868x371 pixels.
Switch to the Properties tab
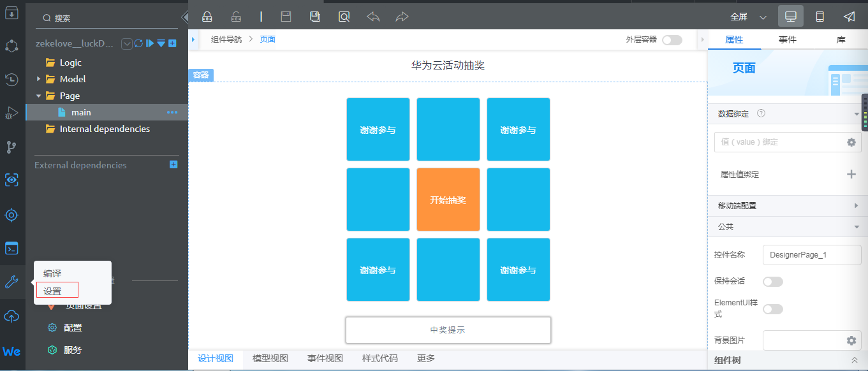click(x=734, y=40)
